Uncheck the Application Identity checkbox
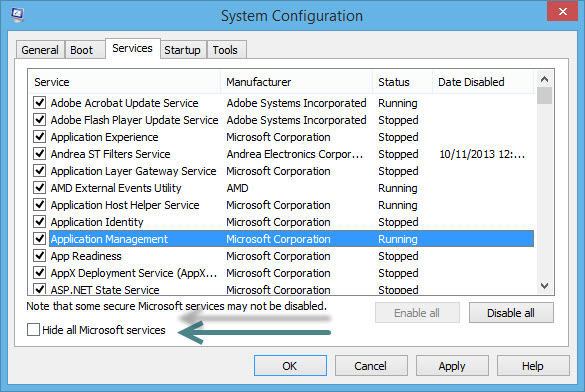The image size is (585, 392). point(40,221)
